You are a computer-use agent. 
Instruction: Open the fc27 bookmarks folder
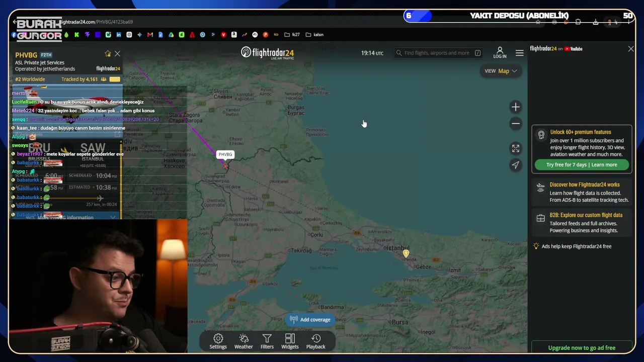tap(292, 35)
